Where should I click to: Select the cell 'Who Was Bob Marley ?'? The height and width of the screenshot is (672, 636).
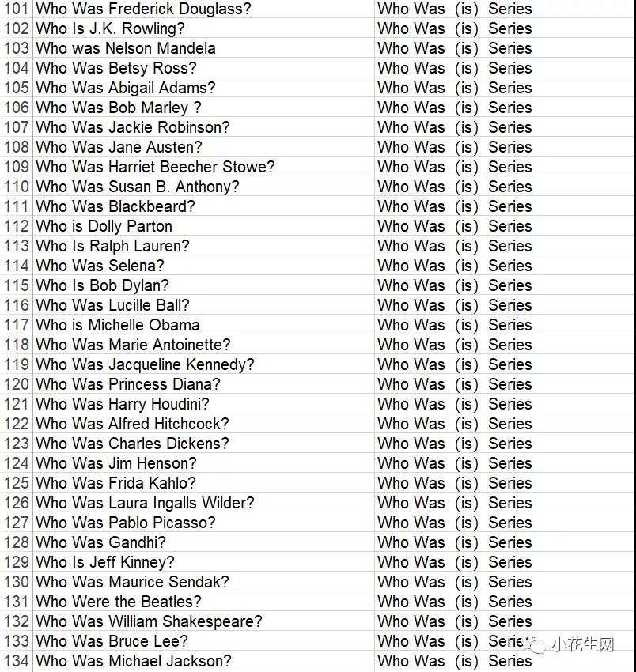coord(203,108)
